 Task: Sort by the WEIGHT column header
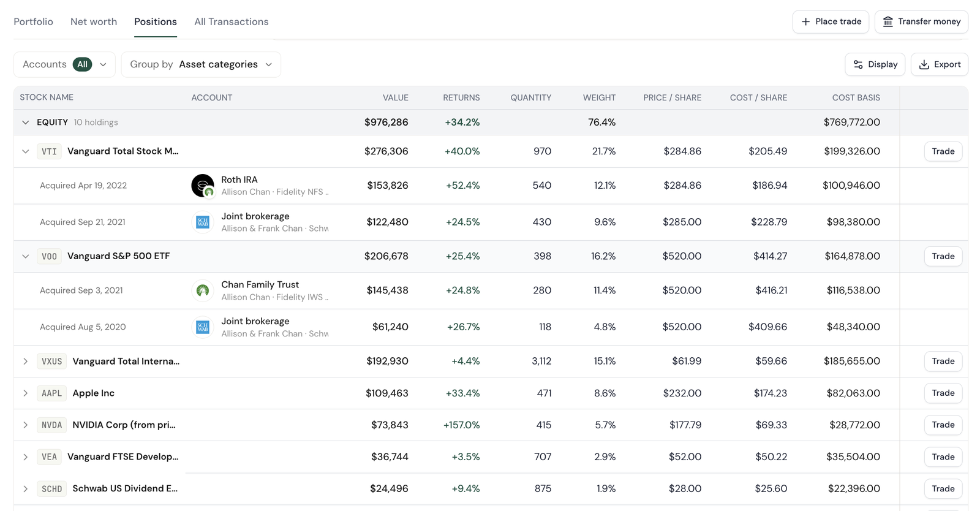[599, 97]
